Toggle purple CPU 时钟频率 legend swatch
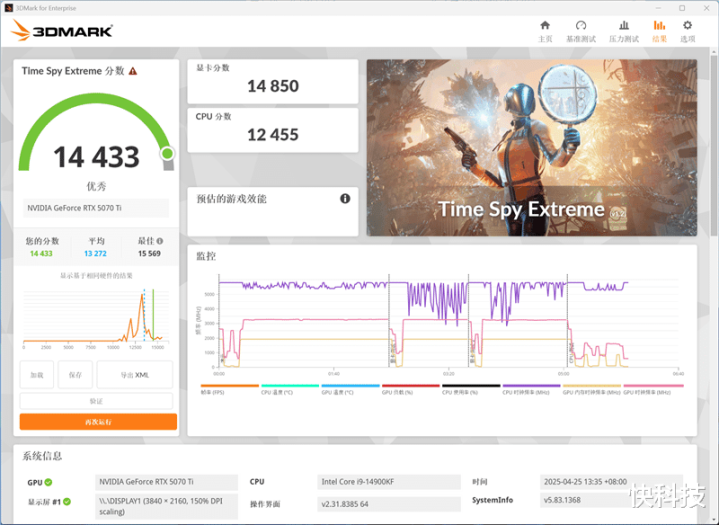 (531, 386)
